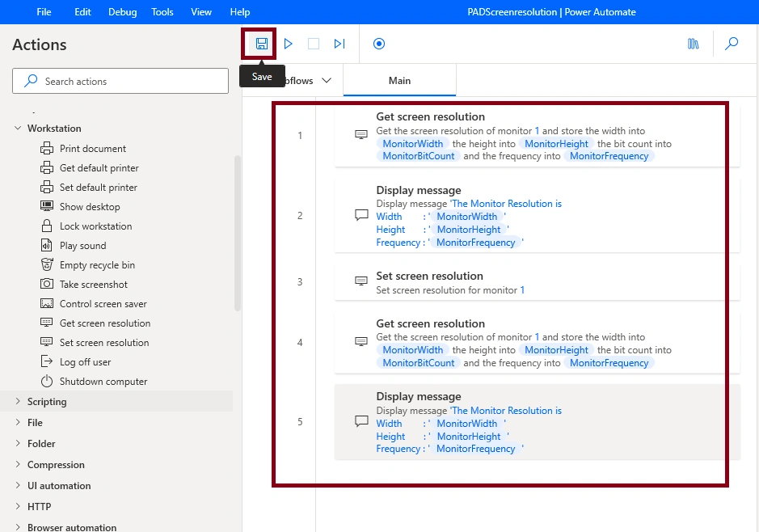759x532 pixels.
Task: Click the monitor icon of step 3
Action: [x=361, y=281]
